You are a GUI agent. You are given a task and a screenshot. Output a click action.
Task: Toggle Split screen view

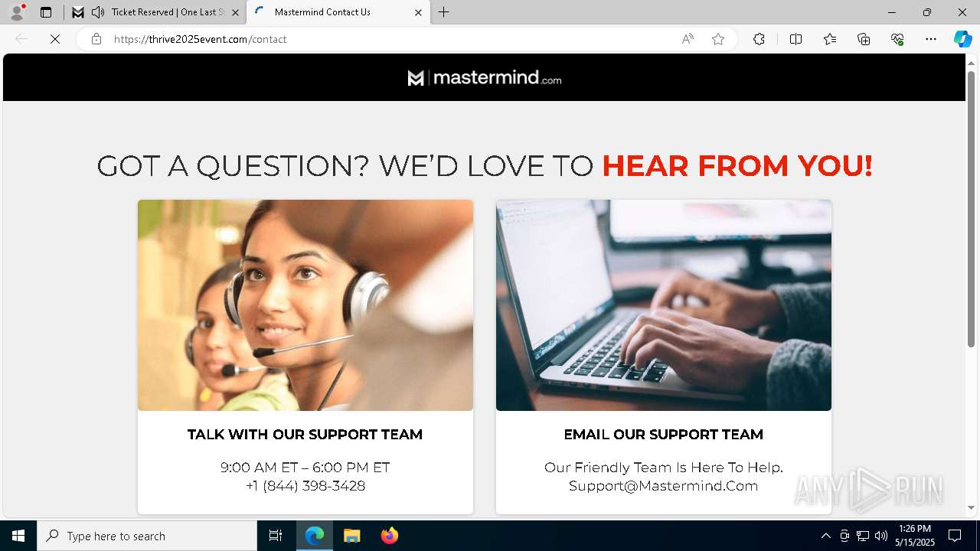click(795, 39)
